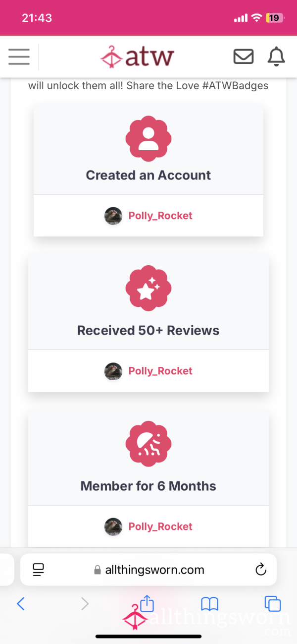The height and width of the screenshot is (644, 297).
Task: Go back with the Safari back arrow
Action: (20, 603)
